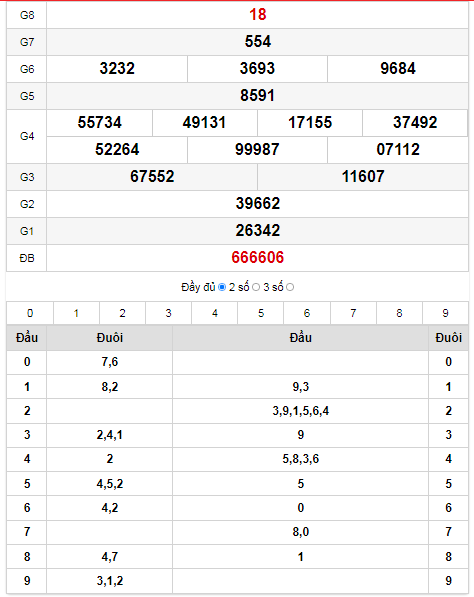Click G4 result 99987
The image size is (474, 597).
tap(257, 149)
